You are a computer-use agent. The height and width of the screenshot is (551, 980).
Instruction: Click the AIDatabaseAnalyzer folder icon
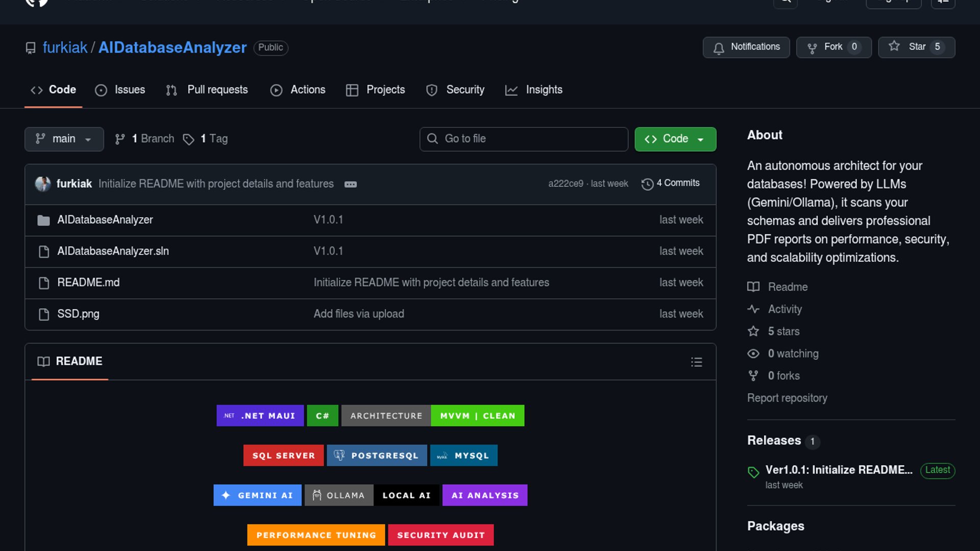pyautogui.click(x=44, y=220)
